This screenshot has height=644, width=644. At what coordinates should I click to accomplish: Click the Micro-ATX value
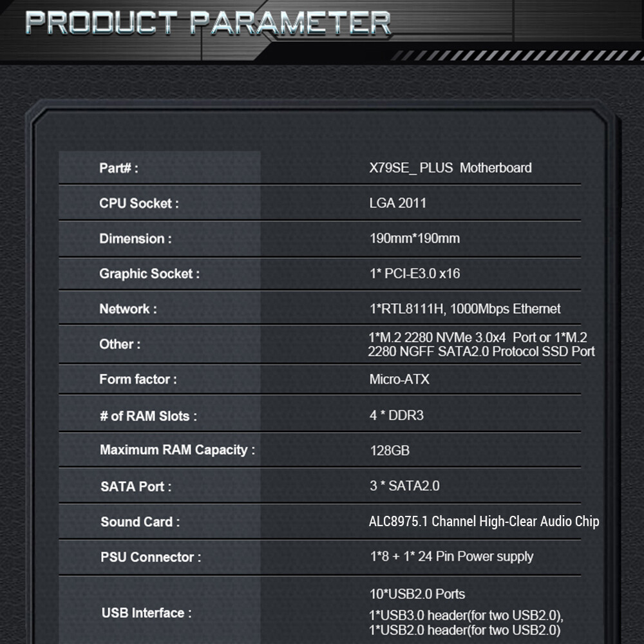399,379
